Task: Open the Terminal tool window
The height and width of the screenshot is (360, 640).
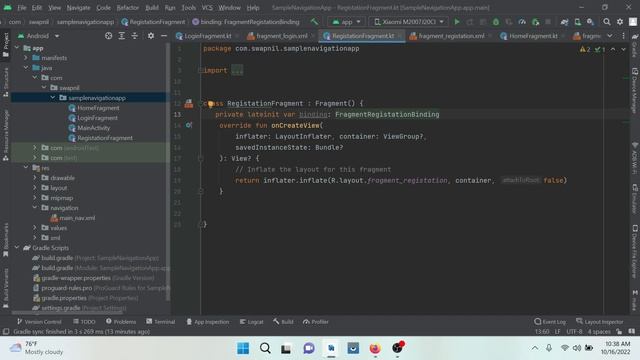Action: click(x=161, y=322)
